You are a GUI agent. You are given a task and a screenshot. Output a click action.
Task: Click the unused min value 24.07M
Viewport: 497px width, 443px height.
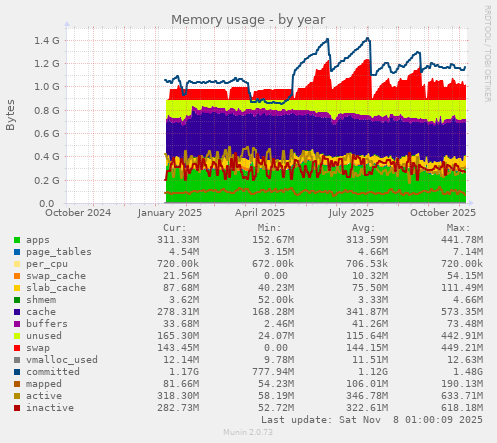click(275, 336)
